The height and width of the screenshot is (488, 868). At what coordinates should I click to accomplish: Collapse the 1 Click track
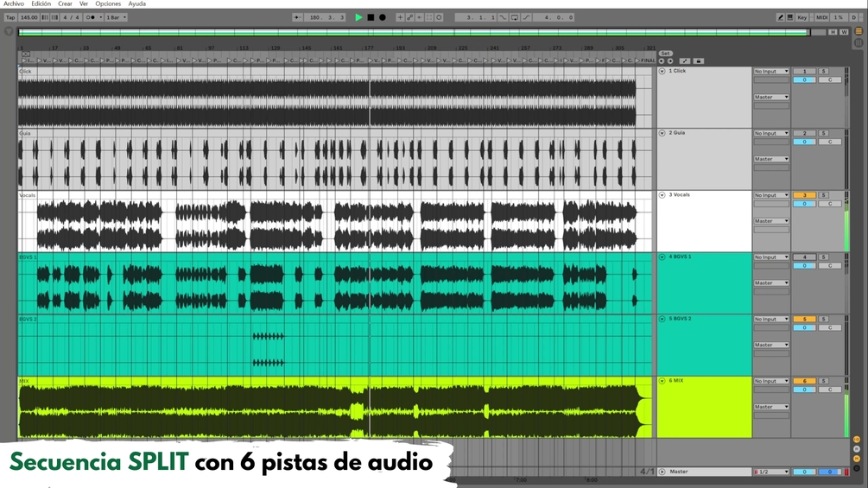click(662, 72)
